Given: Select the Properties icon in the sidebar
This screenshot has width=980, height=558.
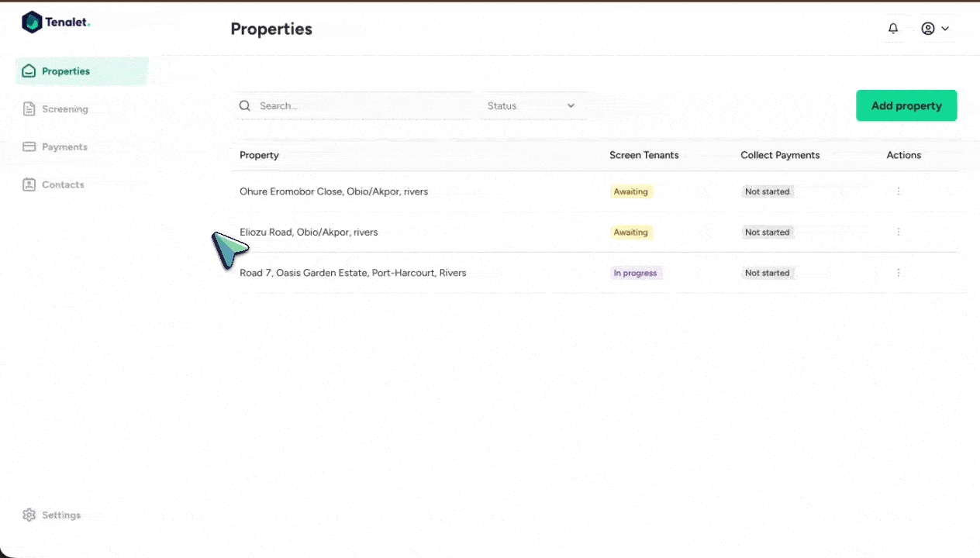Looking at the screenshot, I should point(29,71).
